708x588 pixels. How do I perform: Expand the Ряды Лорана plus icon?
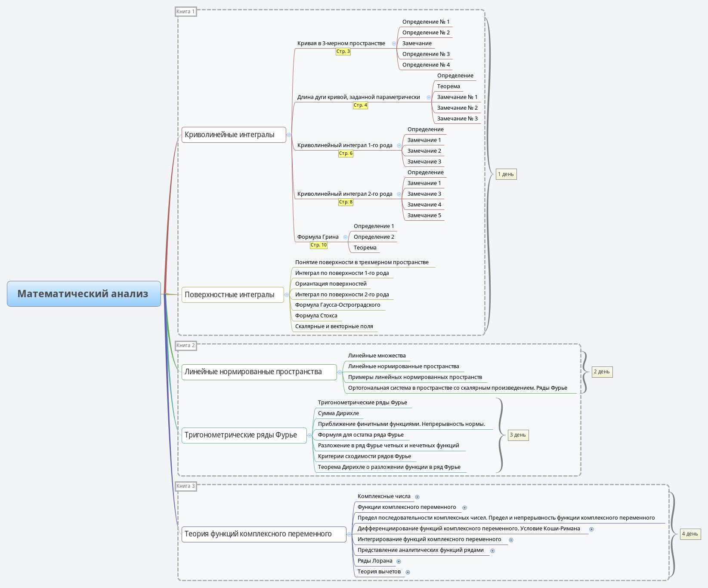[399, 561]
